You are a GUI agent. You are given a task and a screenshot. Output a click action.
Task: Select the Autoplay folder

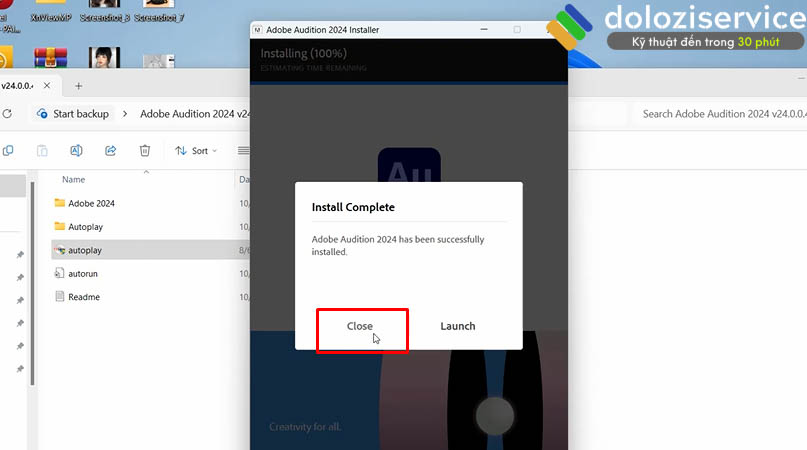click(x=85, y=227)
